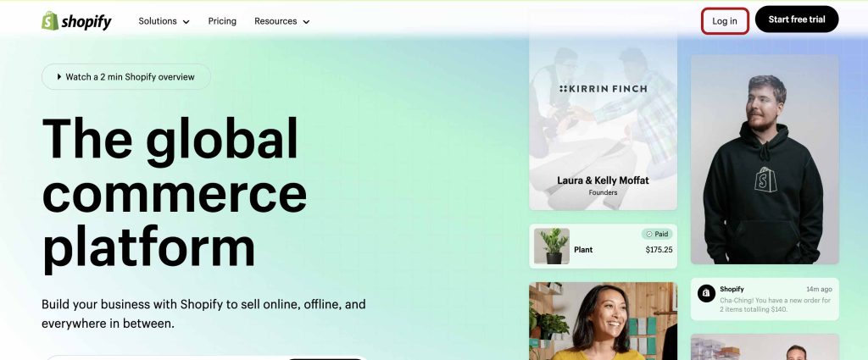Click the global commerce platform headline
868x360 pixels.
[174, 191]
